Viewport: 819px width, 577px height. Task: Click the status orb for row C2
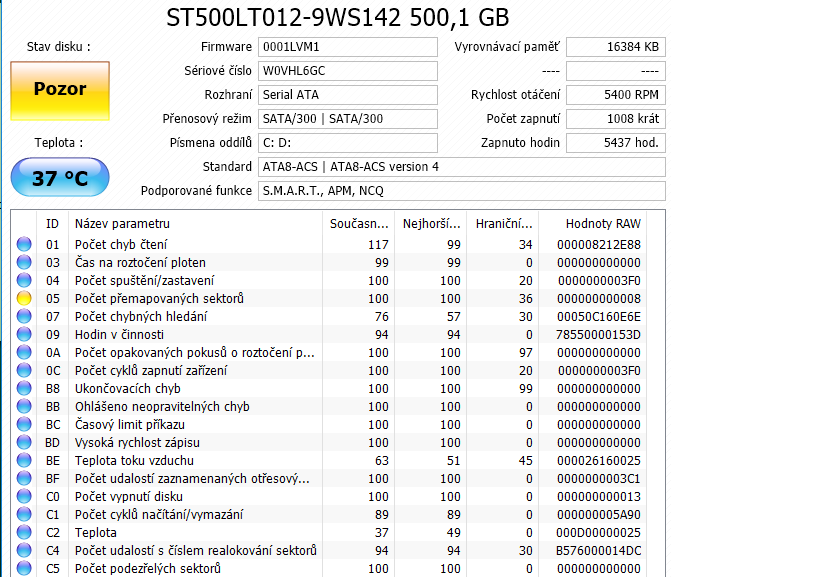24,533
